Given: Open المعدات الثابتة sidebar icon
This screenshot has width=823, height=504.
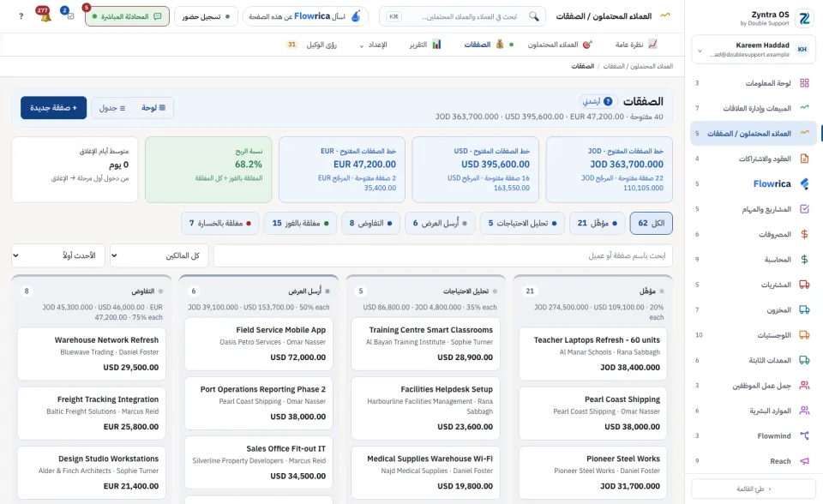Looking at the screenshot, I should 804,360.
